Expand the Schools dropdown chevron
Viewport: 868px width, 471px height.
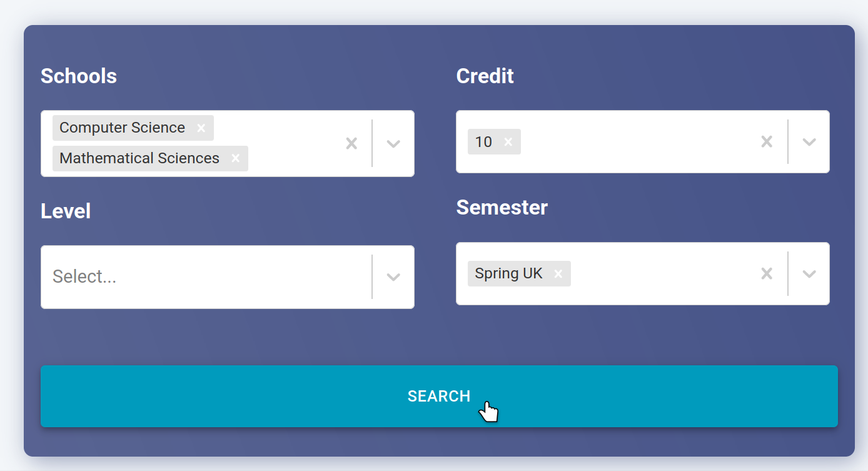coord(393,143)
